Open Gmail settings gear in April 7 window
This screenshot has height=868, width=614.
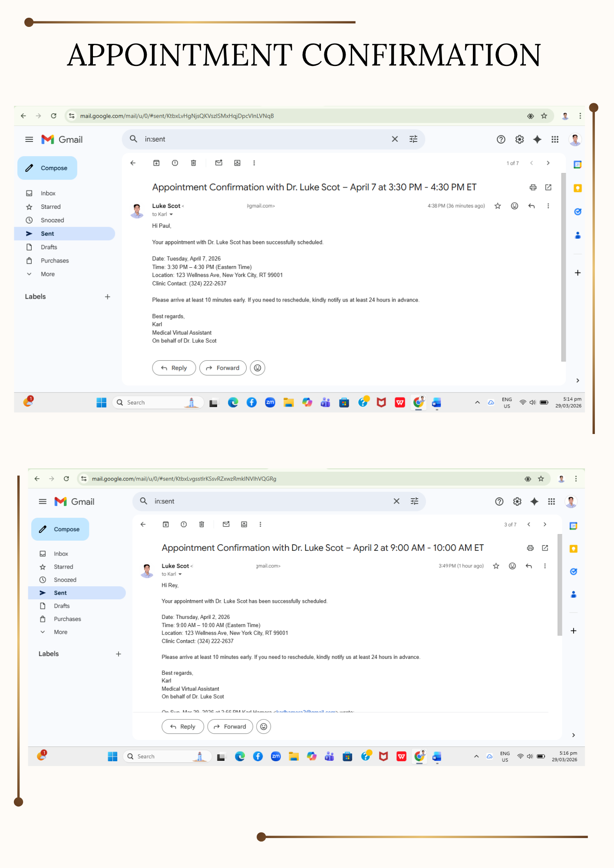(x=519, y=139)
